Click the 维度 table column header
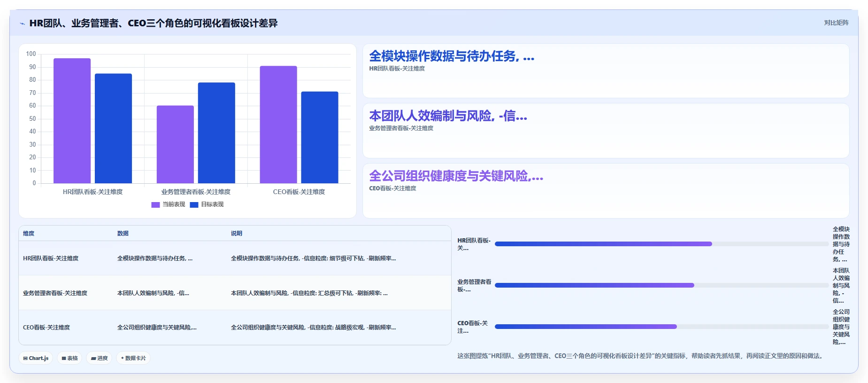 tap(29, 234)
